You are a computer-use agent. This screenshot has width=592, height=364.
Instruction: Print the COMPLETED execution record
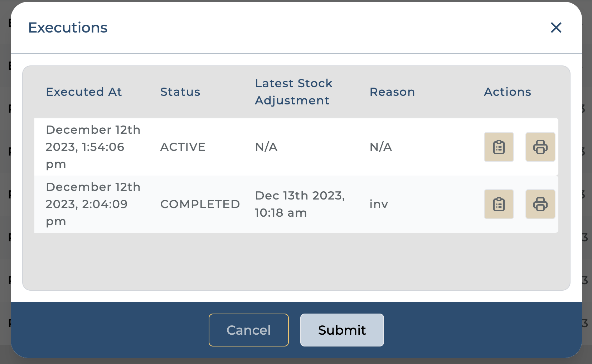(x=540, y=204)
